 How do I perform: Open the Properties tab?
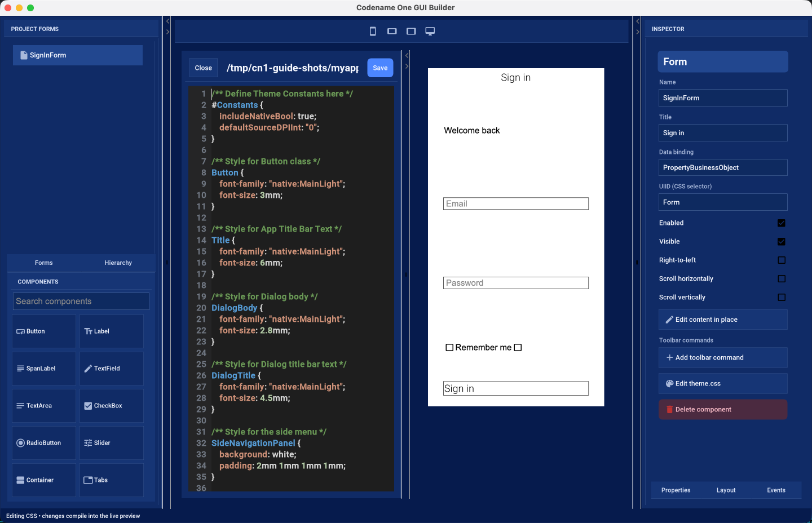tap(676, 490)
